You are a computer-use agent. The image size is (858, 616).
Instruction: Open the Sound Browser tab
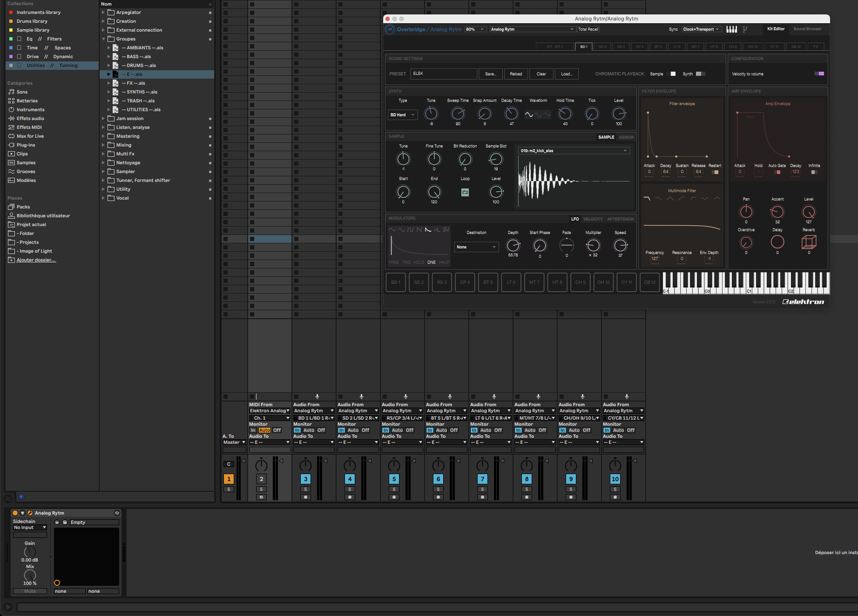807,29
